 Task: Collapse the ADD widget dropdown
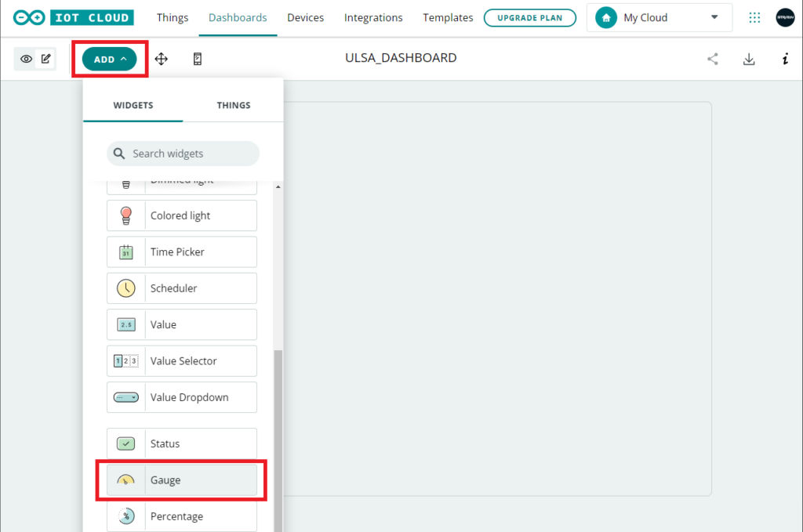click(x=110, y=59)
